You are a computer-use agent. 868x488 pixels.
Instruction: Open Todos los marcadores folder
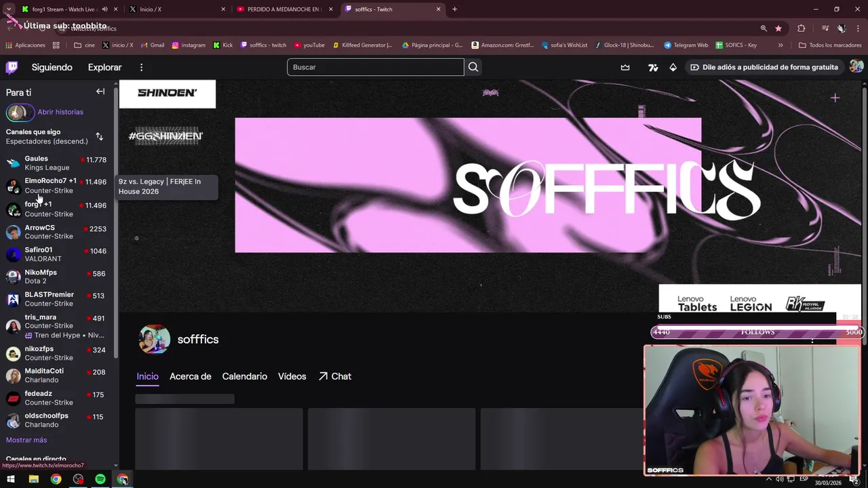pos(830,45)
